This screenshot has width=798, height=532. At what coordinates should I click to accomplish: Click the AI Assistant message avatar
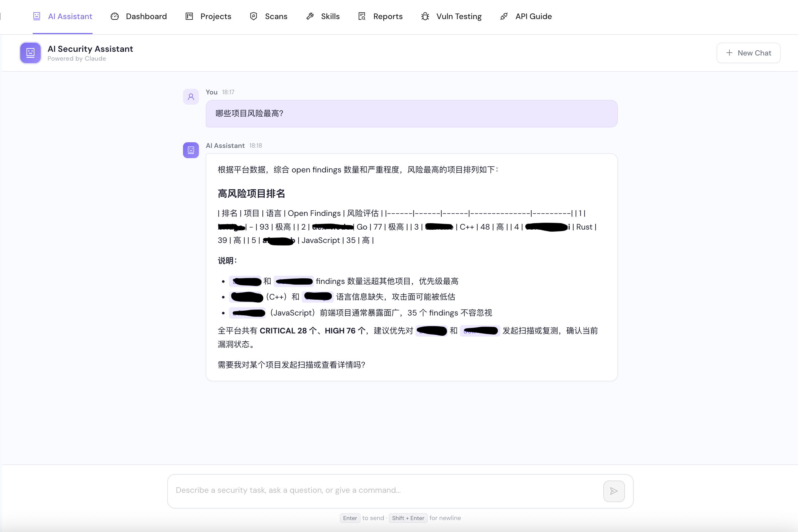pos(191,150)
